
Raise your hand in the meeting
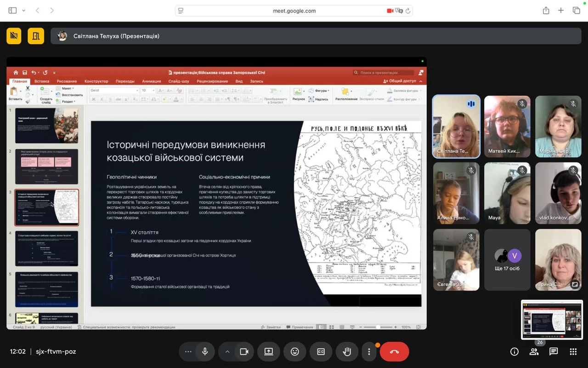[347, 351]
